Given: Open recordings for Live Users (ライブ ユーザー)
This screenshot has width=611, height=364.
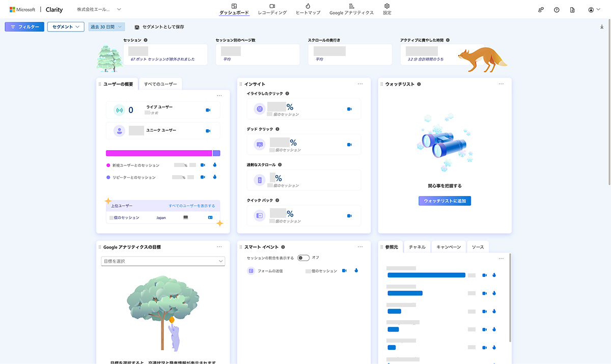Looking at the screenshot, I should [208, 110].
